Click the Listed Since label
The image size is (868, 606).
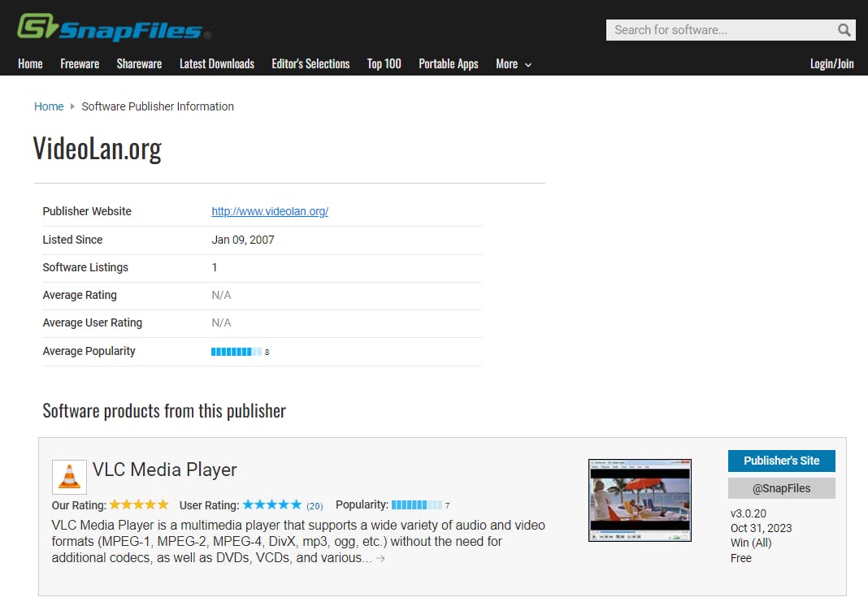72,240
